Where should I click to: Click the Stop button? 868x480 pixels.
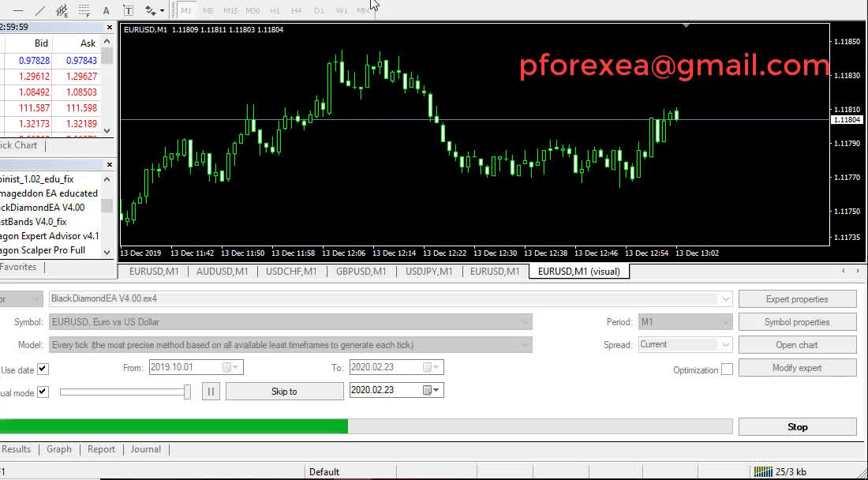[x=797, y=427]
